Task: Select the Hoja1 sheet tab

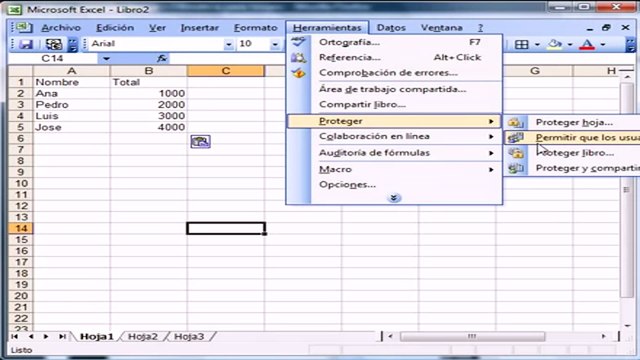Action: pos(97,337)
